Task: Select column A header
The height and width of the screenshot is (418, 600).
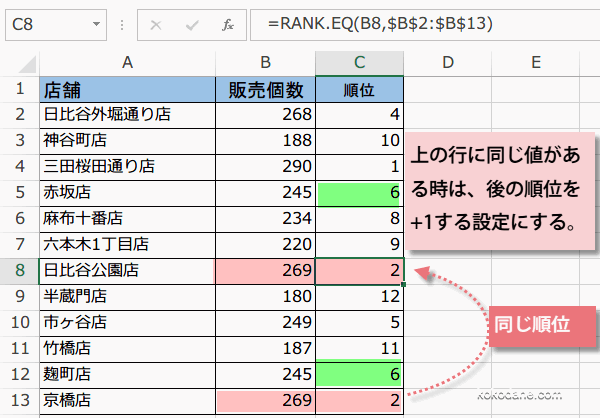Action: 127,63
